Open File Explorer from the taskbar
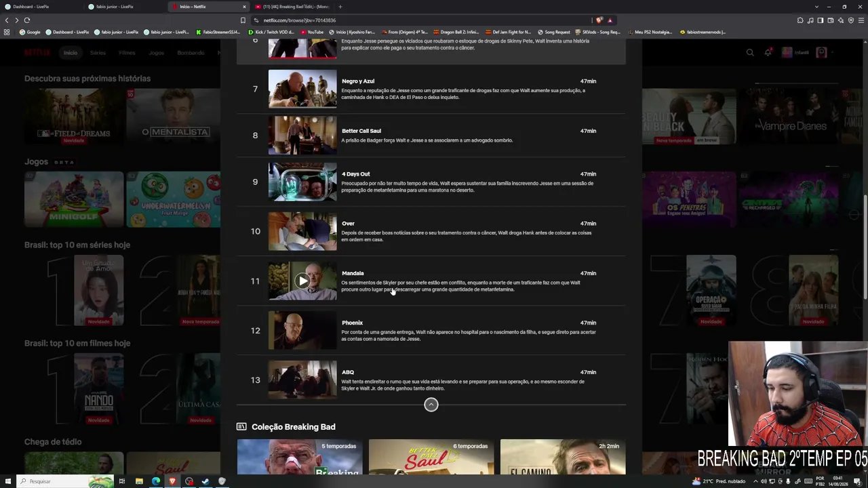Viewport: 868px width, 488px height. click(139, 481)
